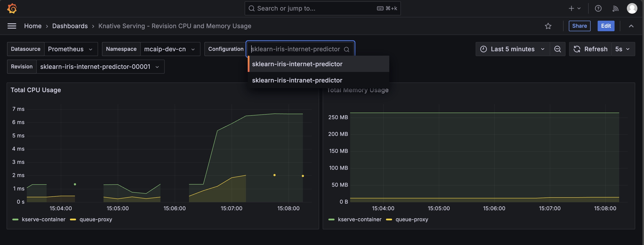Toggle kserve-container series in Memory legend
Image resolution: width=644 pixels, height=245 pixels.
(360, 219)
